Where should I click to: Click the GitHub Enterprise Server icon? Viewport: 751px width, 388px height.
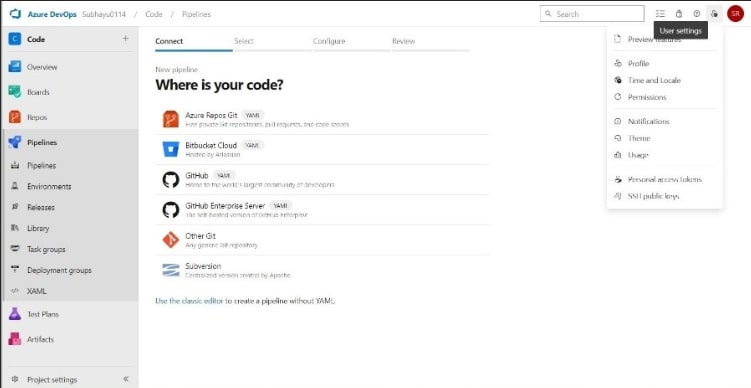171,209
